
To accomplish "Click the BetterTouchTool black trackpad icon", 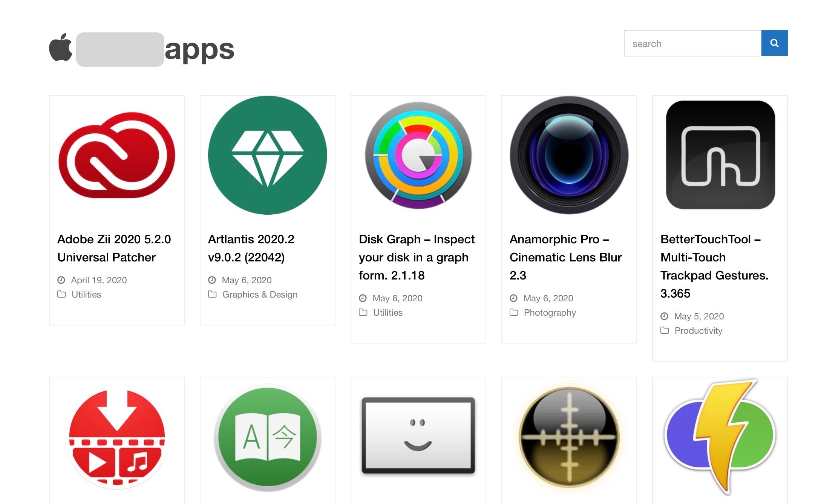I will (720, 155).
